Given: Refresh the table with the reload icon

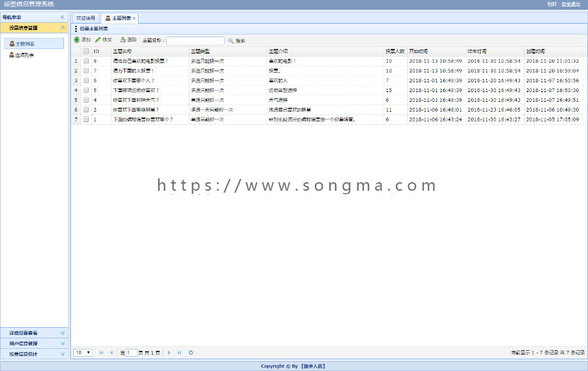Looking at the screenshot, I should 191,353.
